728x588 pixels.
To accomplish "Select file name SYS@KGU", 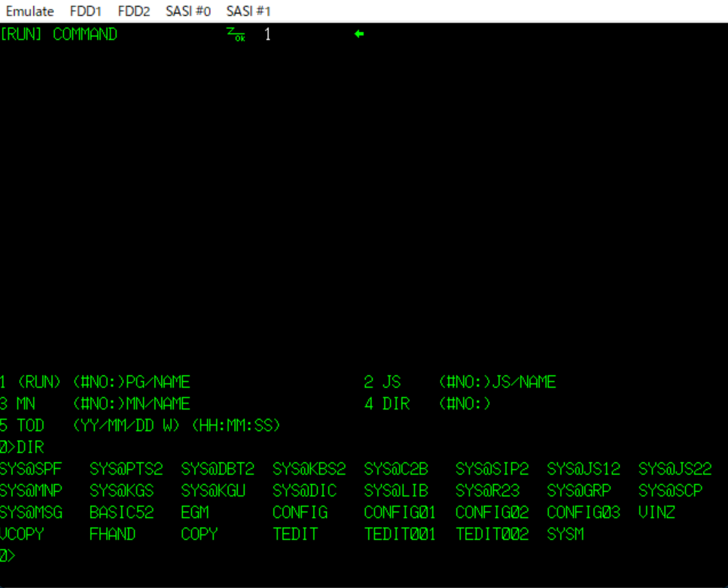I will [213, 491].
